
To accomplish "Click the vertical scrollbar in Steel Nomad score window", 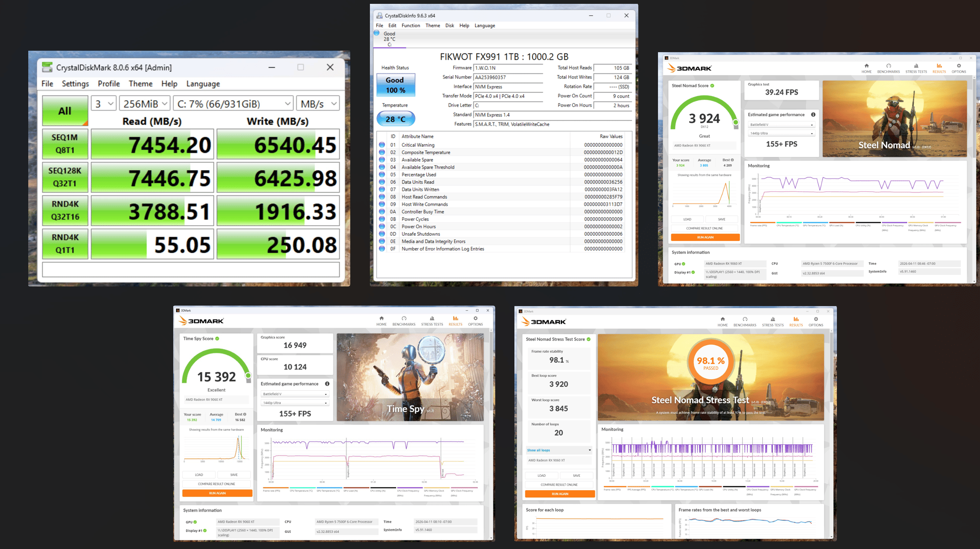I will click(975, 178).
